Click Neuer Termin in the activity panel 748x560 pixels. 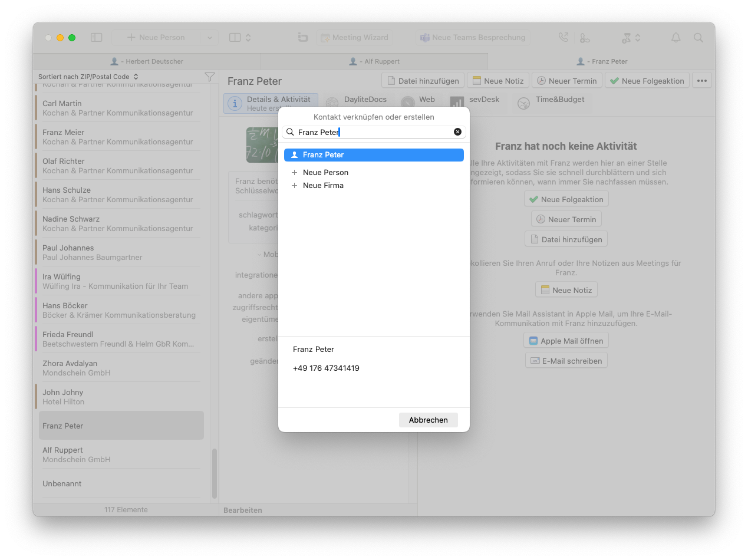(x=566, y=219)
